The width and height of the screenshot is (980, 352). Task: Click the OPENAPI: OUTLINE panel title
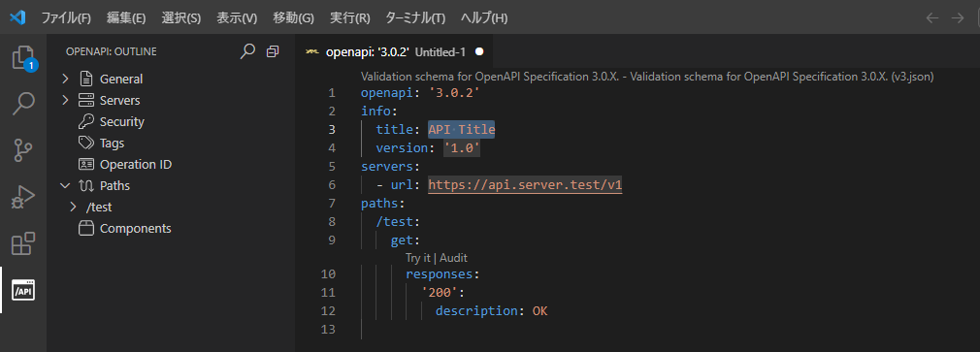pyautogui.click(x=112, y=51)
